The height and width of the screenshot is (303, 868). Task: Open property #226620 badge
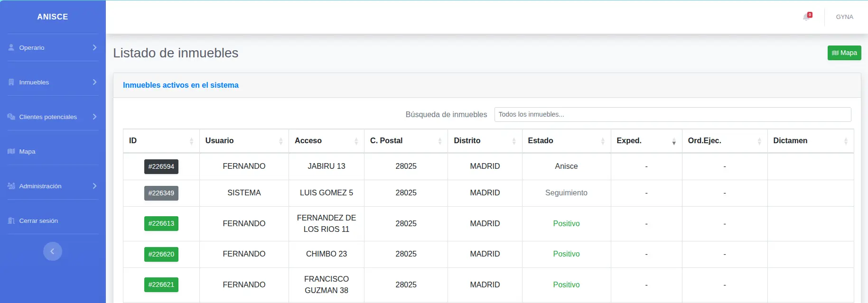tap(161, 254)
